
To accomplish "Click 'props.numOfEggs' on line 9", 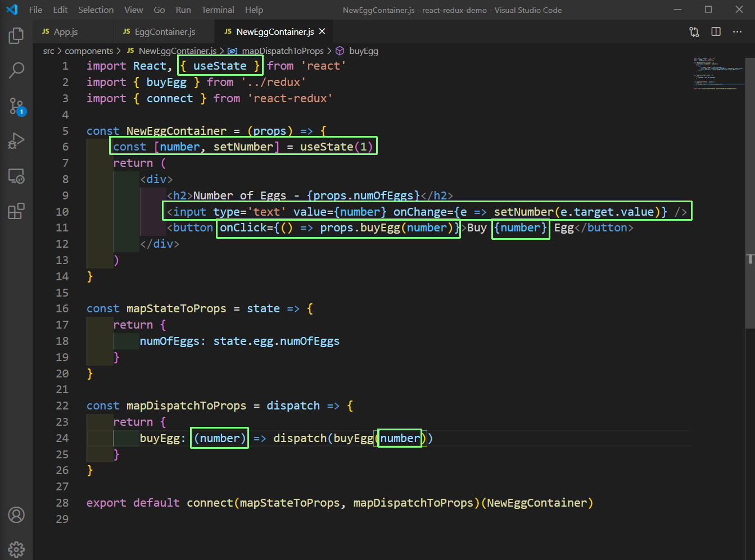I will [364, 195].
